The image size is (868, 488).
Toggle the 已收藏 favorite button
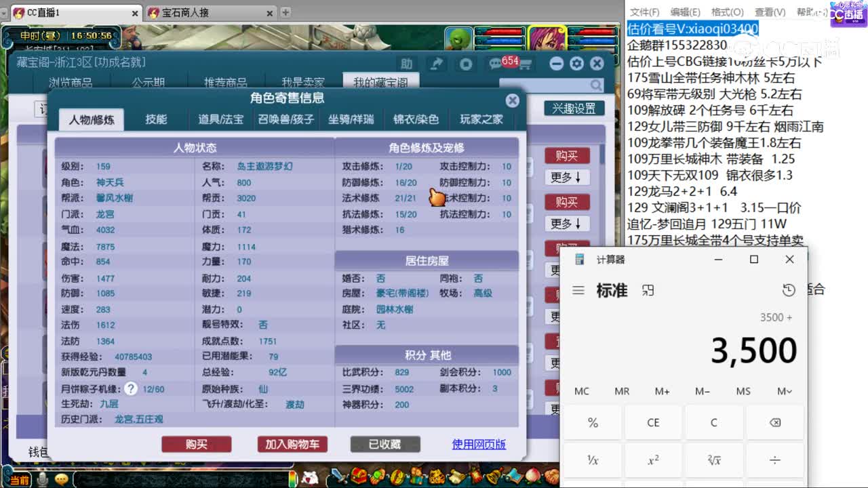click(x=385, y=444)
